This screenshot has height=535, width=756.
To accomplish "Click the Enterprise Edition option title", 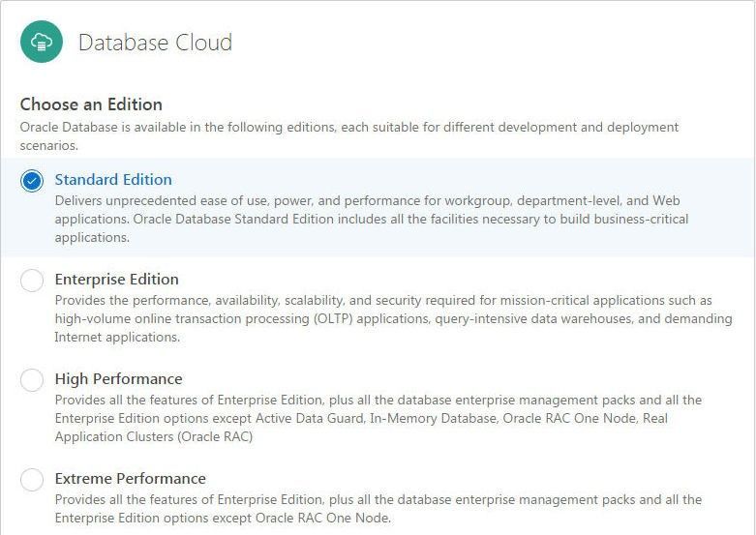I will coord(117,280).
